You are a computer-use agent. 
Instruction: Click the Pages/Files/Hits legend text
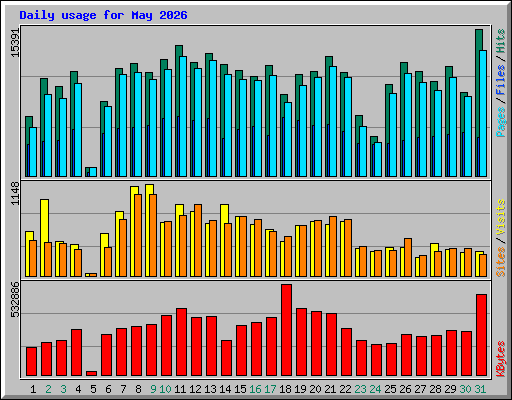tap(500, 83)
